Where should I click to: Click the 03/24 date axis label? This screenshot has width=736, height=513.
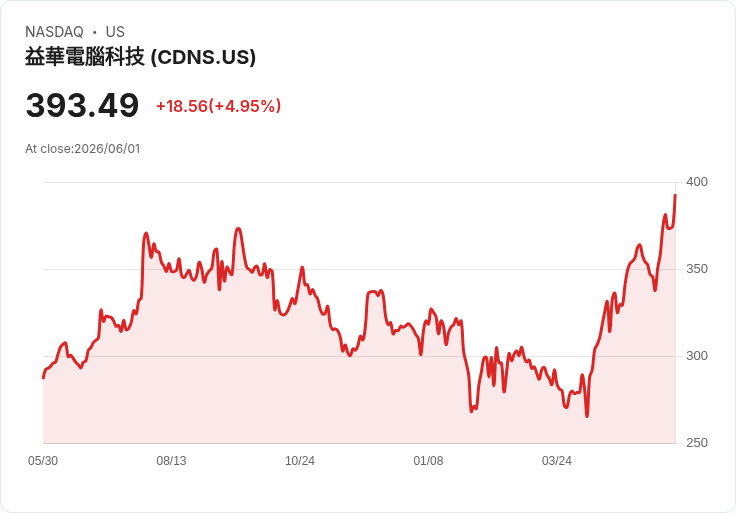[557, 461]
